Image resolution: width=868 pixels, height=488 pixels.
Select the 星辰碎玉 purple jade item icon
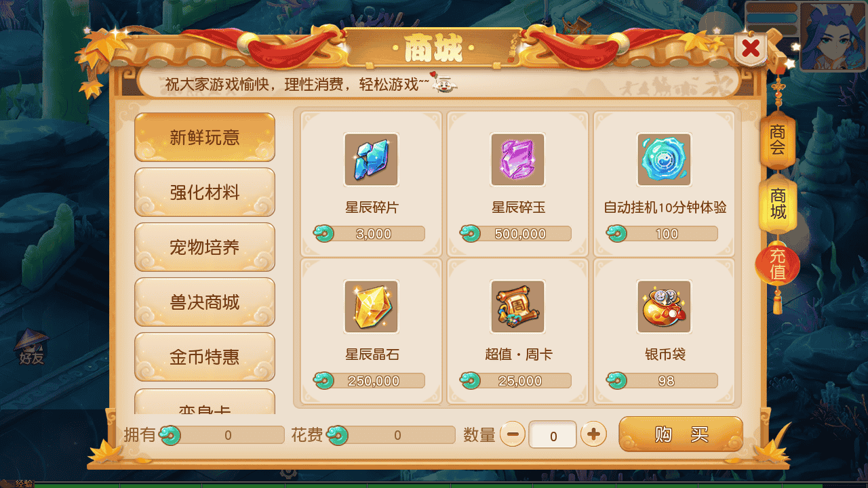pyautogui.click(x=517, y=159)
